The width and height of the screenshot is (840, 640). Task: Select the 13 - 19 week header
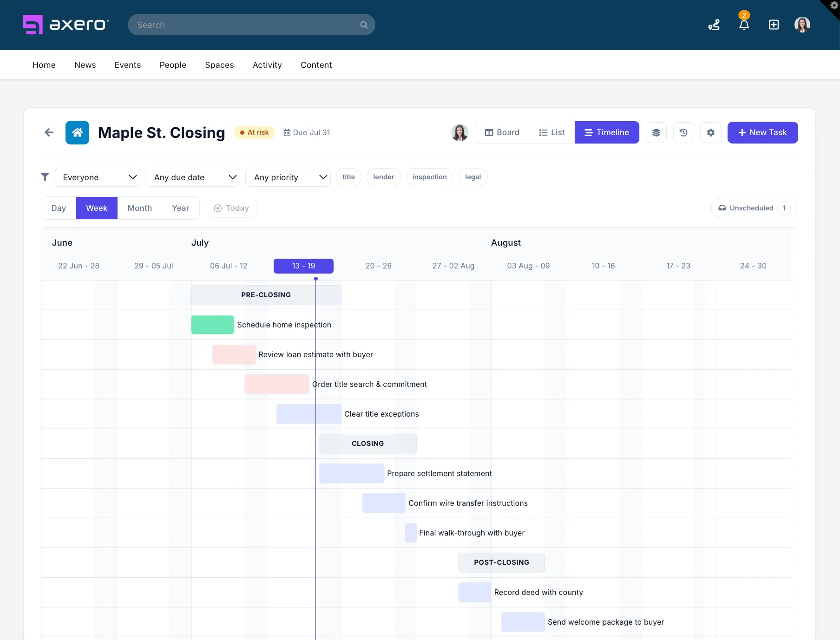pyautogui.click(x=303, y=266)
